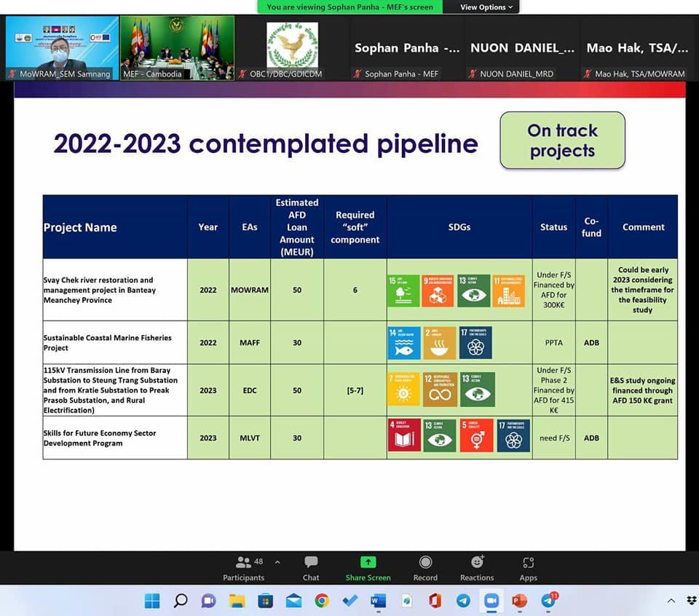Click the OBC1/DBC/GDICDM participant tile
This screenshot has height=616, width=699.
click(x=292, y=47)
